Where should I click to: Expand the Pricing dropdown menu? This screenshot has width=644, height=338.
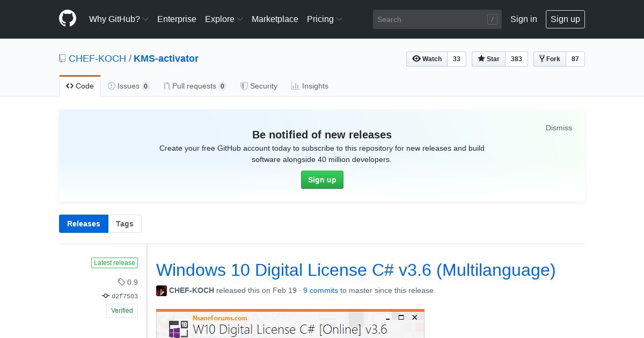[x=324, y=19]
